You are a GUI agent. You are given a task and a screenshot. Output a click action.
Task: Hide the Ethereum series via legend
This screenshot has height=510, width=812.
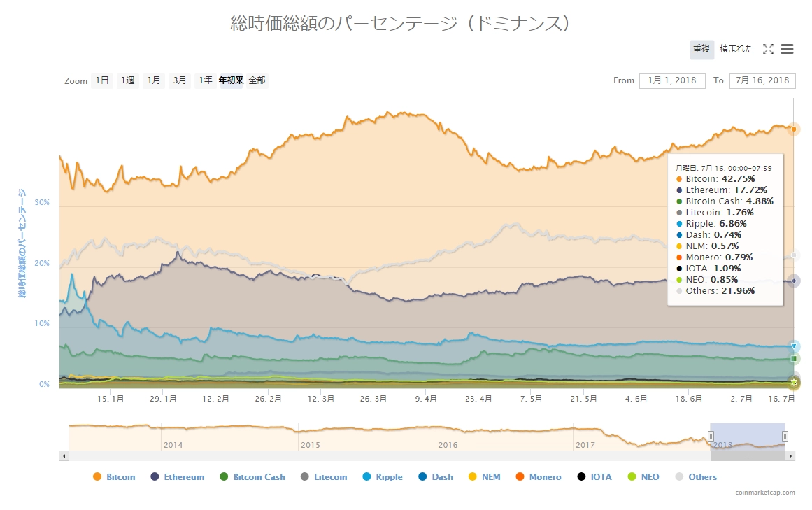coord(177,477)
